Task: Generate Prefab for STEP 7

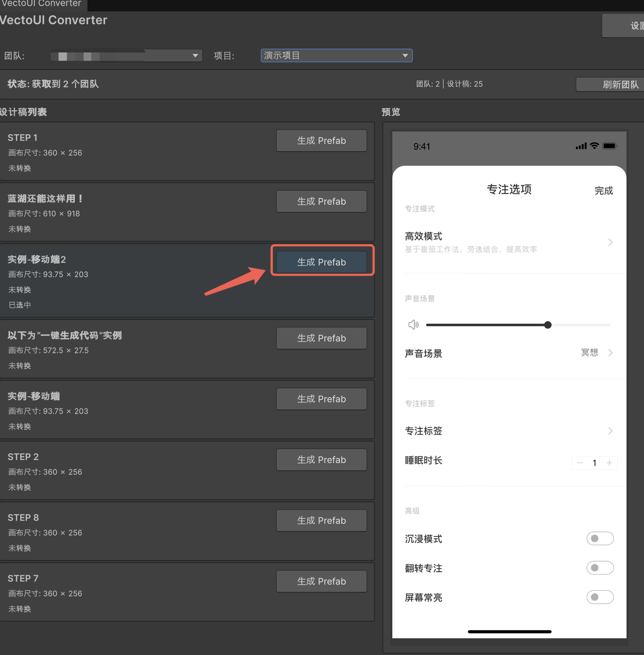Action: 321,581
